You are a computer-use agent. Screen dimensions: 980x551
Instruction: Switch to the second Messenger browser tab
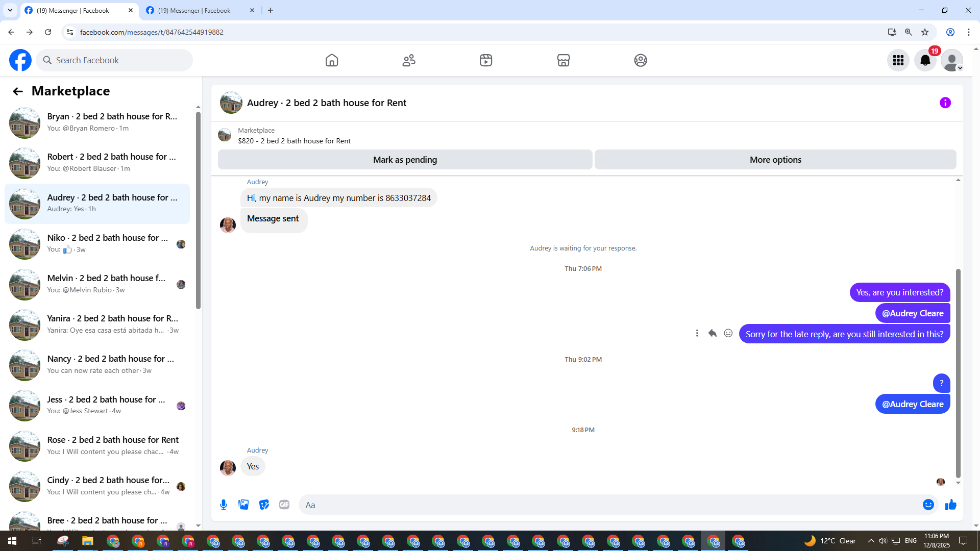[201, 10]
